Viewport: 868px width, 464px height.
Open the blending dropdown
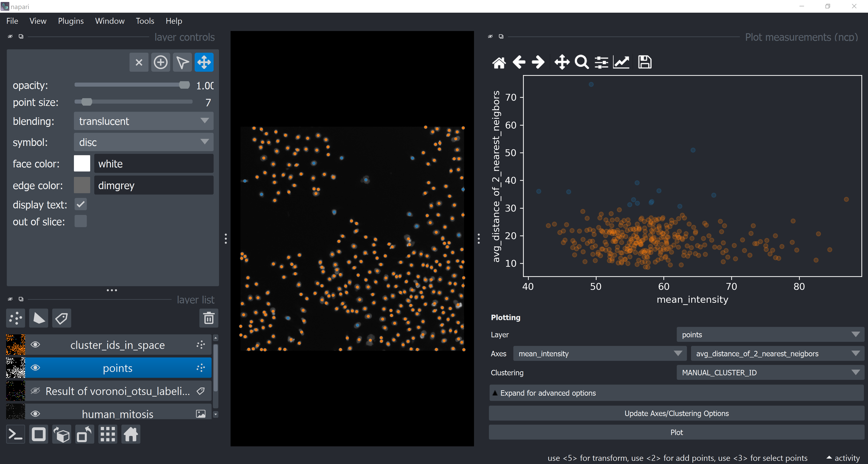tap(144, 121)
